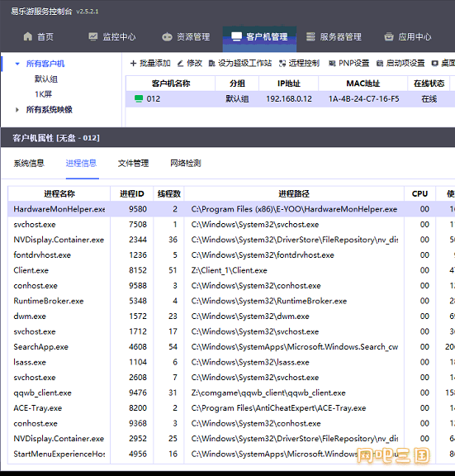Switch to the 网络检测 tab
The image size is (455, 476).
pos(186,164)
